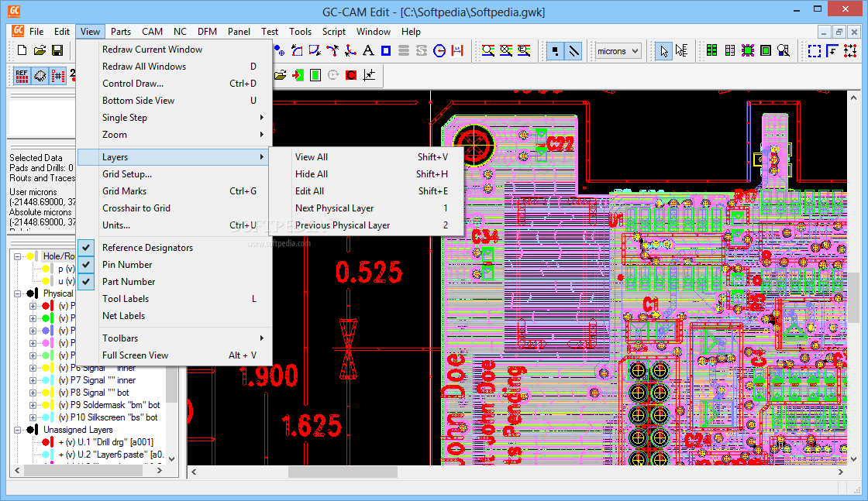Click the layer magnifier with X icon
This screenshot has width=868, height=501.
point(506,51)
